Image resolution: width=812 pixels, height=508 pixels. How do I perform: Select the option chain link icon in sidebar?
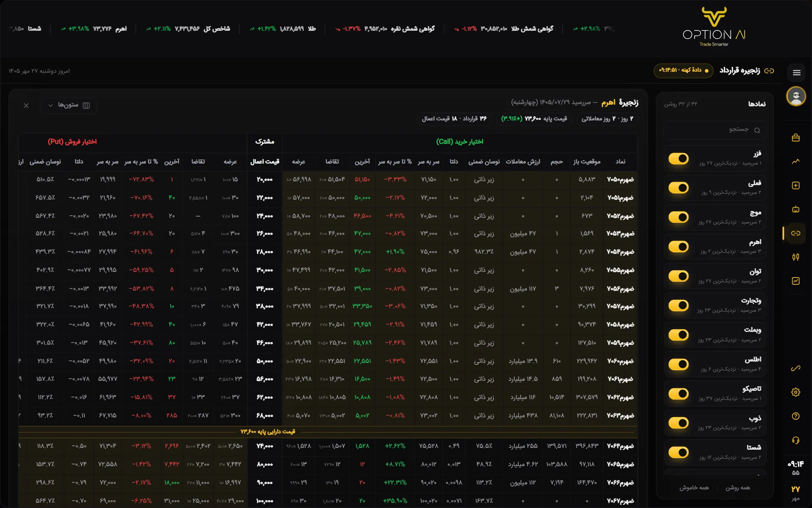(x=796, y=233)
